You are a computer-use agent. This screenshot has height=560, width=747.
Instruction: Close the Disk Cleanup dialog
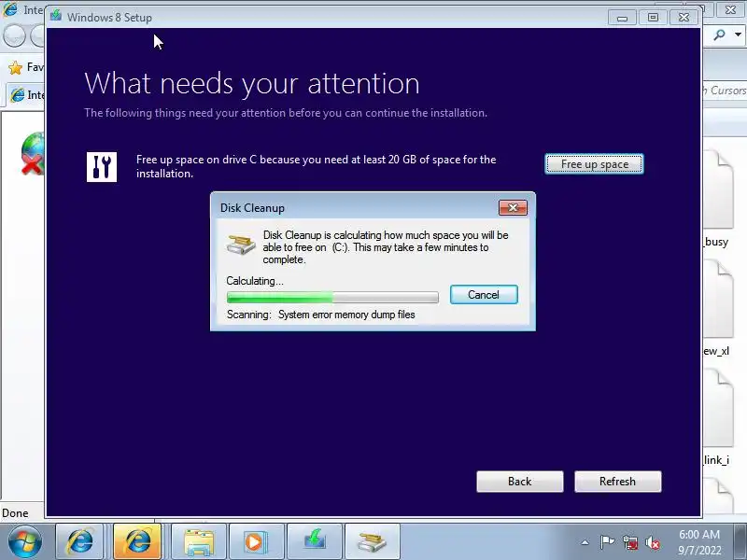point(513,207)
